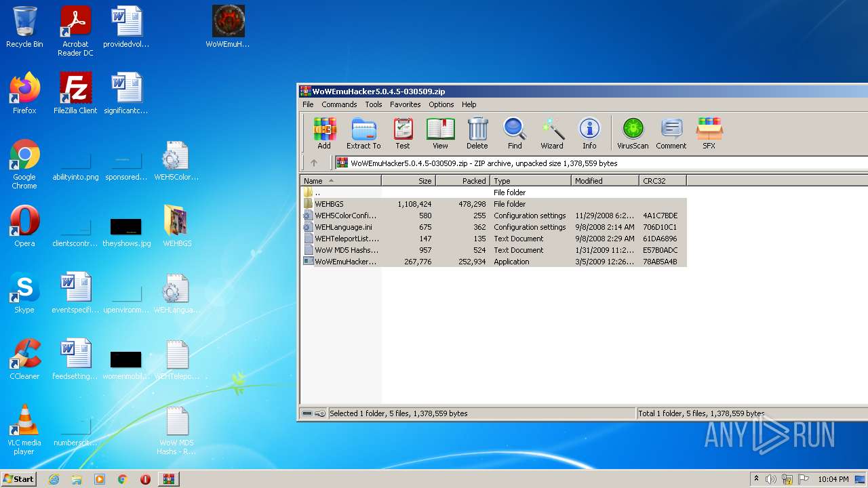Open Internet Explorer from the taskbar
Screen dimensions: 868x488
coord(54,479)
